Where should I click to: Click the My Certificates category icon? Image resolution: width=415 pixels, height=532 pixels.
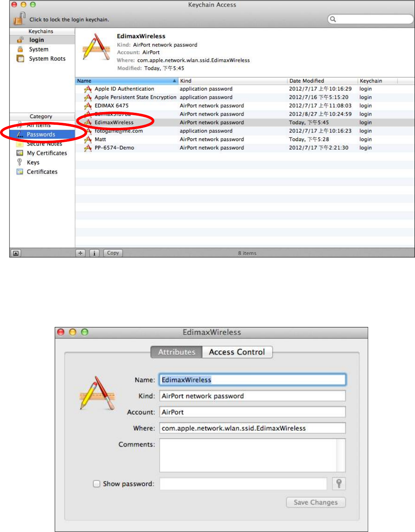click(x=19, y=153)
